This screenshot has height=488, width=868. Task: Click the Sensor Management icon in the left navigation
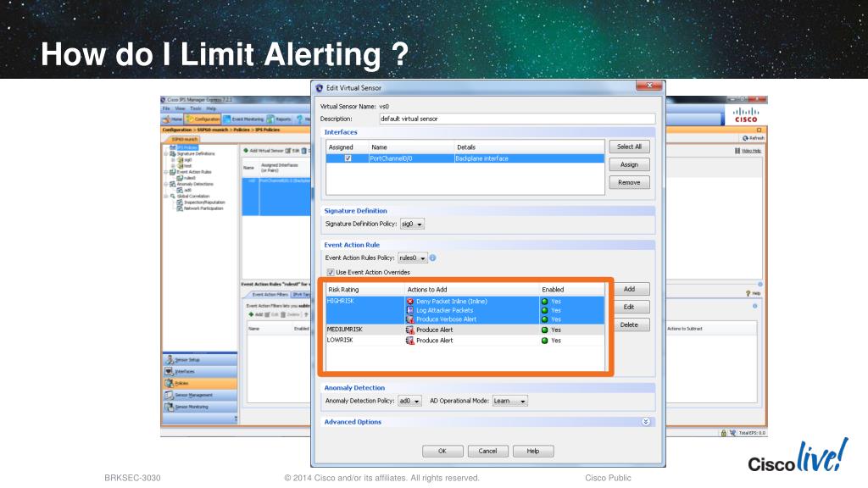(169, 395)
